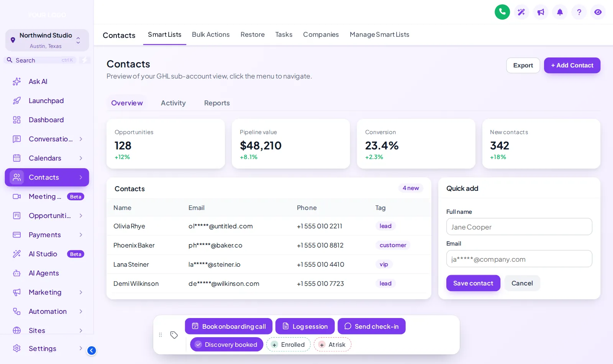
Task: Click the Full name input field
Action: click(x=519, y=227)
